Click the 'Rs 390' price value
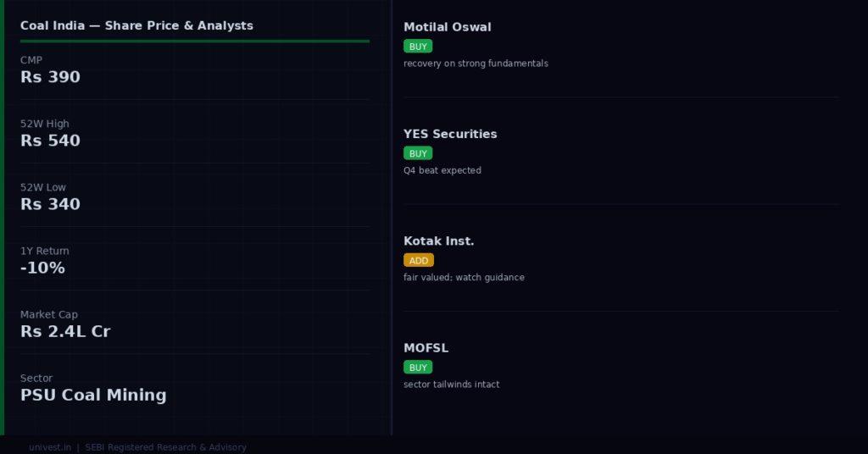This screenshot has height=454, width=868. [50, 77]
